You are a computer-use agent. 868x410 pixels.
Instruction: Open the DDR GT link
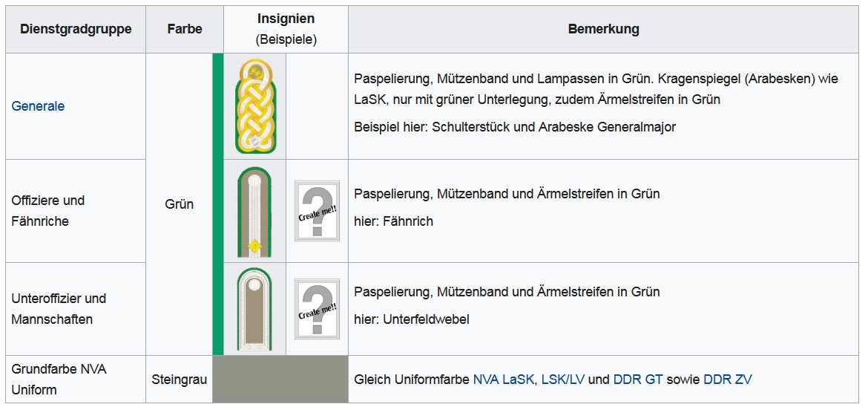638,380
